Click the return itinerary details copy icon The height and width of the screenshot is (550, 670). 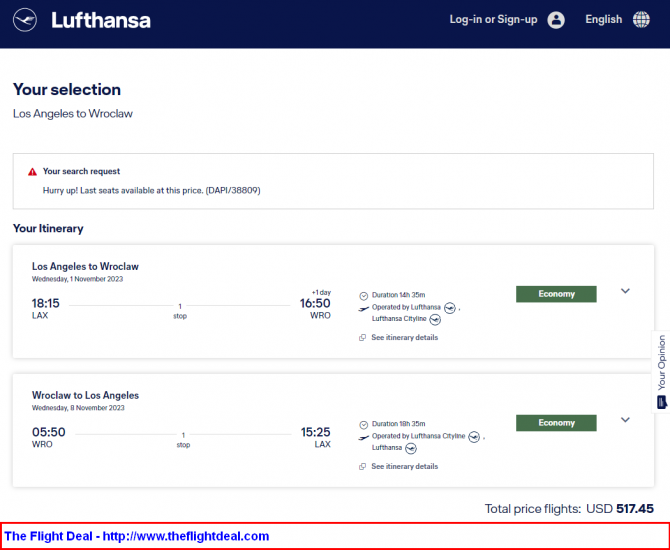coord(362,467)
